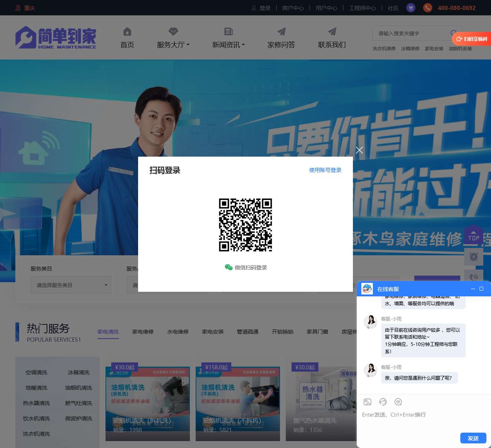This screenshot has height=448, width=491.
Task: Click the 微信 WeChat icon below QR code
Action: click(x=229, y=267)
